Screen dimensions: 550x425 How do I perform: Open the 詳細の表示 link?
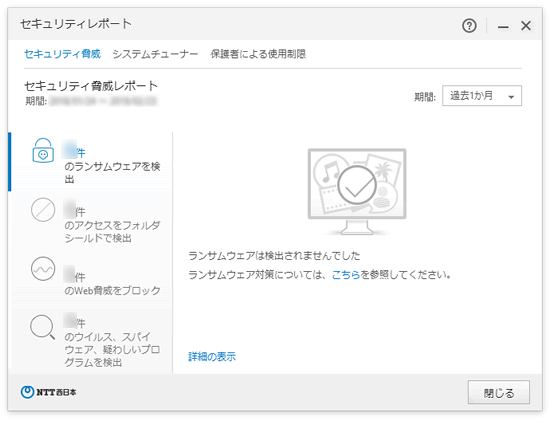(212, 357)
